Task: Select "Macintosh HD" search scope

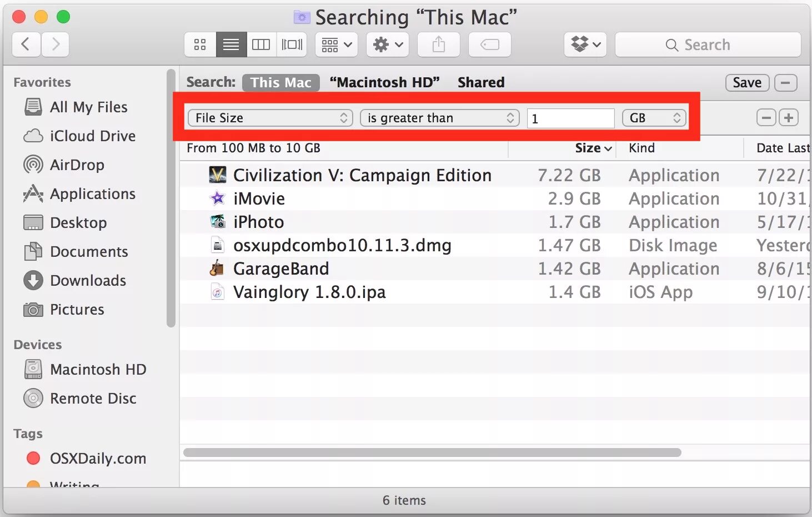Action: (384, 82)
